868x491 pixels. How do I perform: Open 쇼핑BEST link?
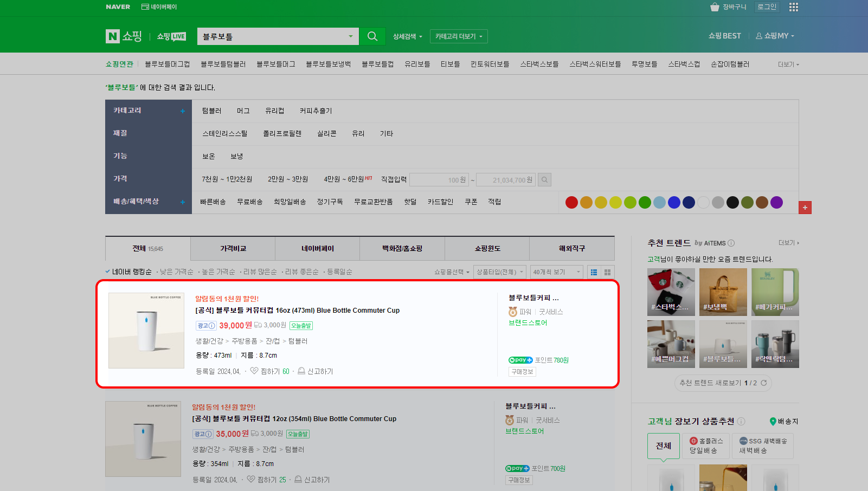click(724, 36)
